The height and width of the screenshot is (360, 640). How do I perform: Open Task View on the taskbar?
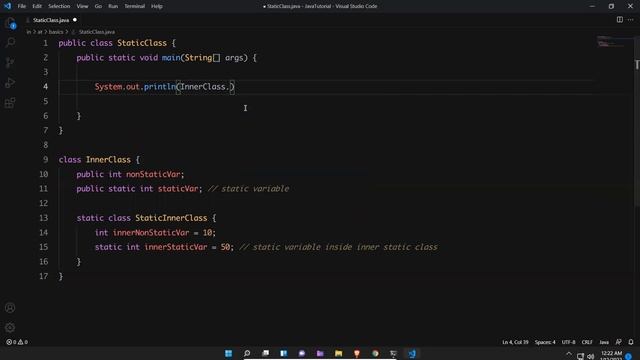[x=265, y=353]
